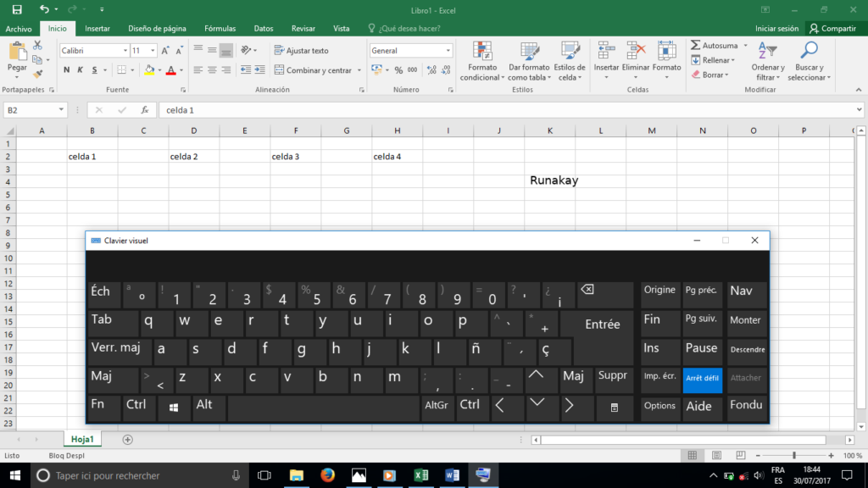Open Ordenar y filtrar tool

point(767,51)
